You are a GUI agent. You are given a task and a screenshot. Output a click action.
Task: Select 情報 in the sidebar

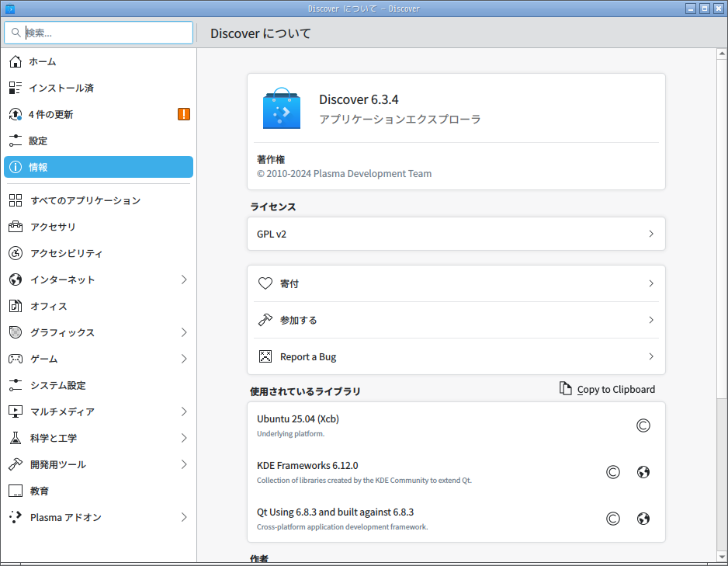tap(99, 167)
